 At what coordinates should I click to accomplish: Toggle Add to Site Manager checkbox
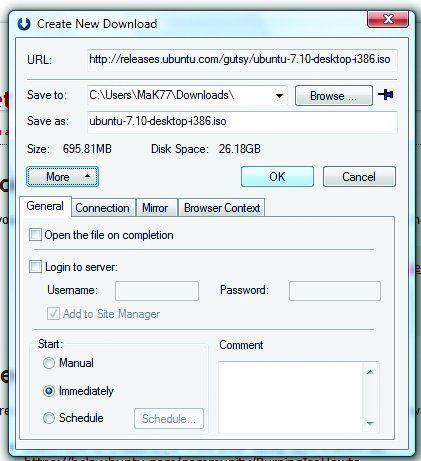[53, 314]
